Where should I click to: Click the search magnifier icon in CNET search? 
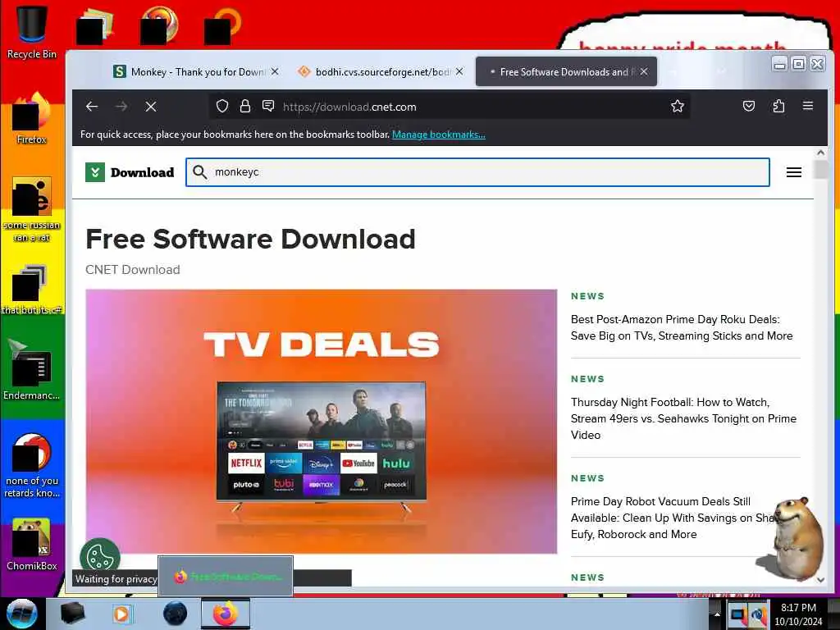coord(200,172)
